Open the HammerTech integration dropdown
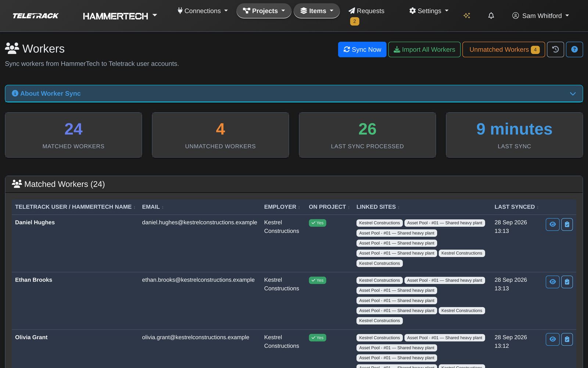This screenshot has width=588, height=368. [x=120, y=16]
